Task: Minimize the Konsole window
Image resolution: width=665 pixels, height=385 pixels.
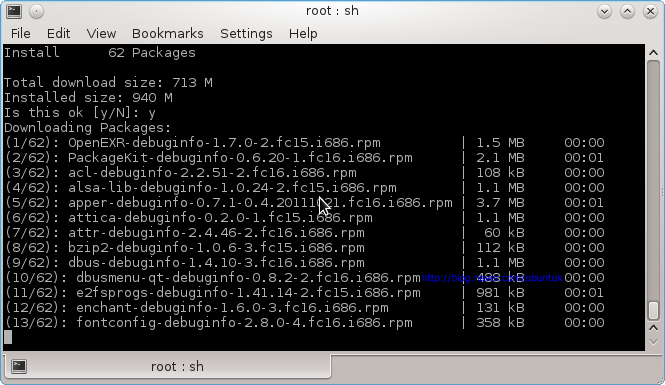Action: tap(604, 11)
